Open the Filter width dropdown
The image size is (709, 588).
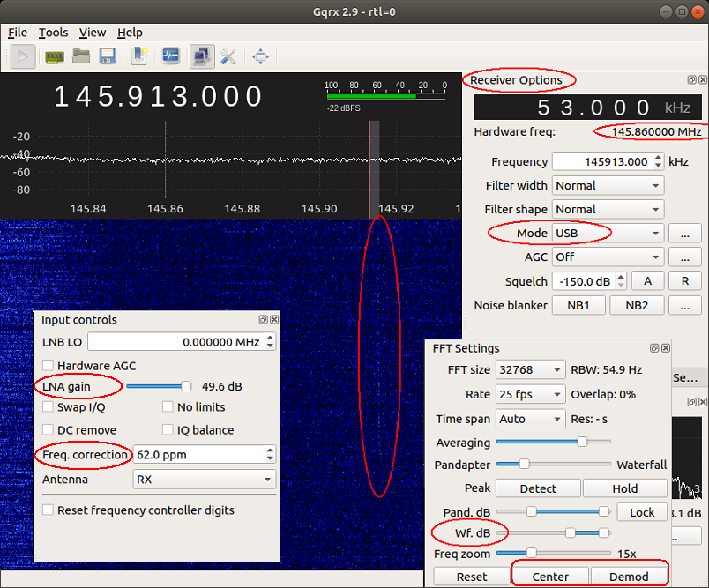pyautogui.click(x=608, y=185)
